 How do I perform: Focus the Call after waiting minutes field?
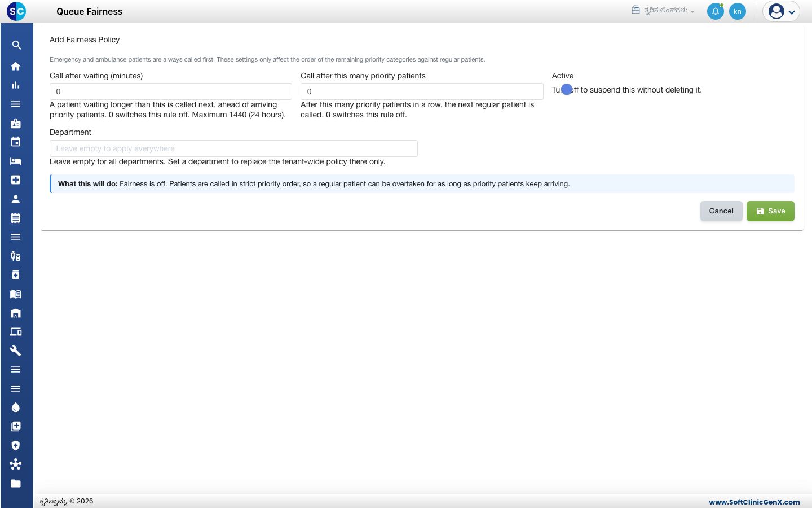(171, 91)
